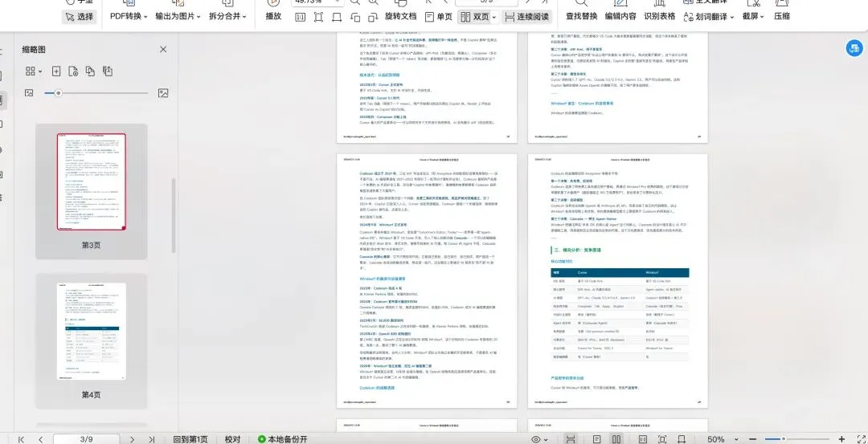The height and width of the screenshot is (444, 868).
Task: Open the 截屏 screenshot dropdown
Action: pos(753,17)
